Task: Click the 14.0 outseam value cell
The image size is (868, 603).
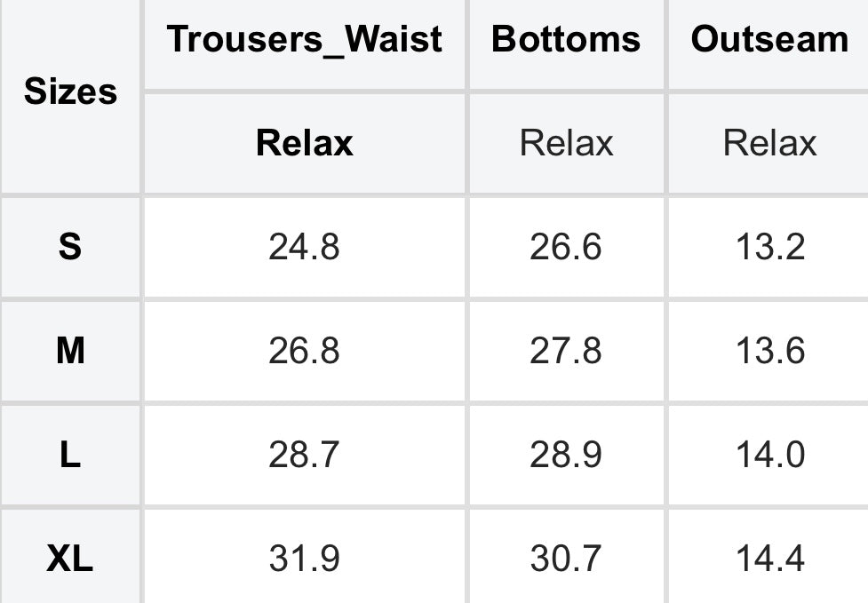Action: [x=769, y=456]
